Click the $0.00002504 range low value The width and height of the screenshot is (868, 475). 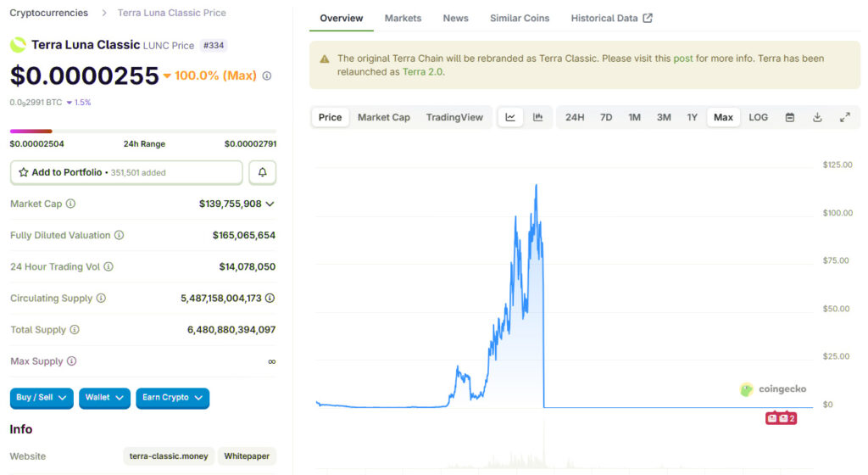pyautogui.click(x=36, y=144)
